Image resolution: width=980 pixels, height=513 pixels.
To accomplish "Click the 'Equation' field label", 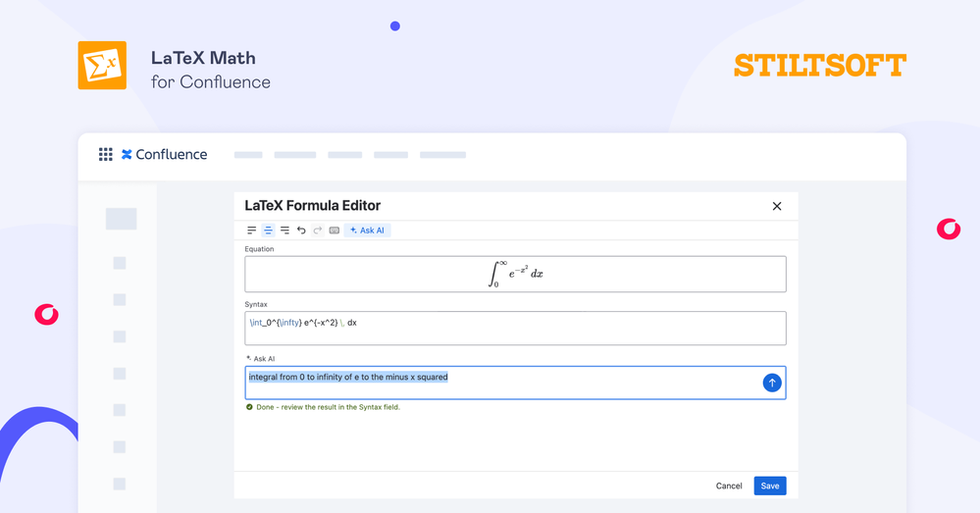I will coord(259,249).
